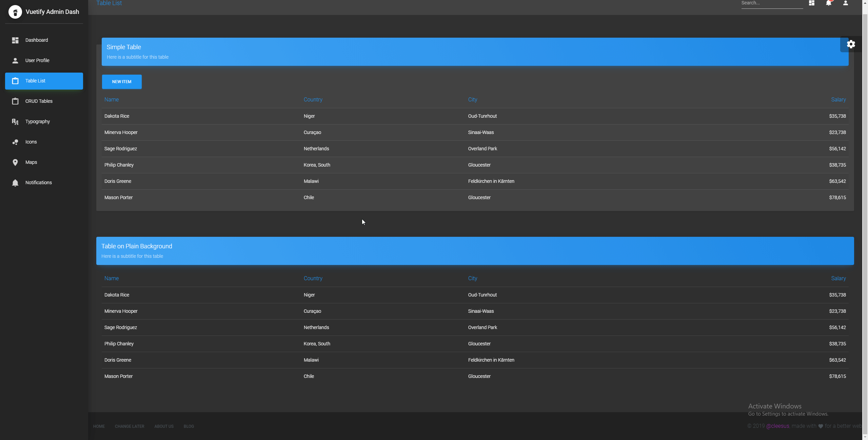Click the Dashboard sidebar icon
This screenshot has height=440, width=868.
(15, 40)
